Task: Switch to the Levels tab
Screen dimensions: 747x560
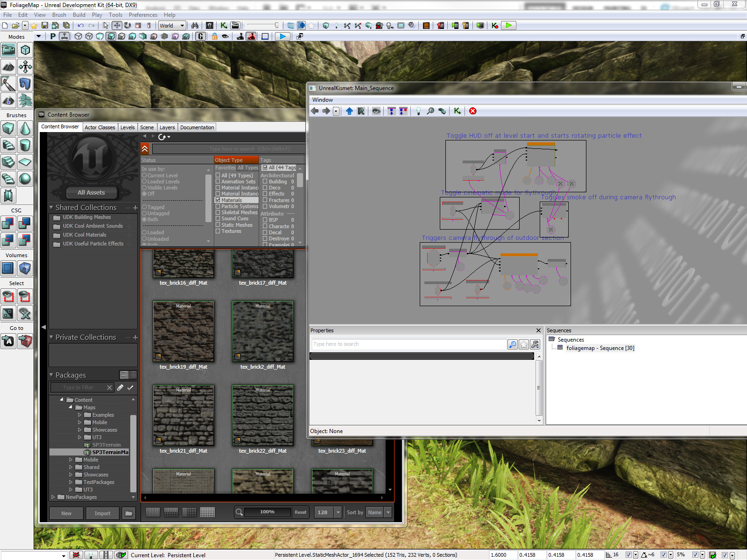Action: (x=127, y=127)
